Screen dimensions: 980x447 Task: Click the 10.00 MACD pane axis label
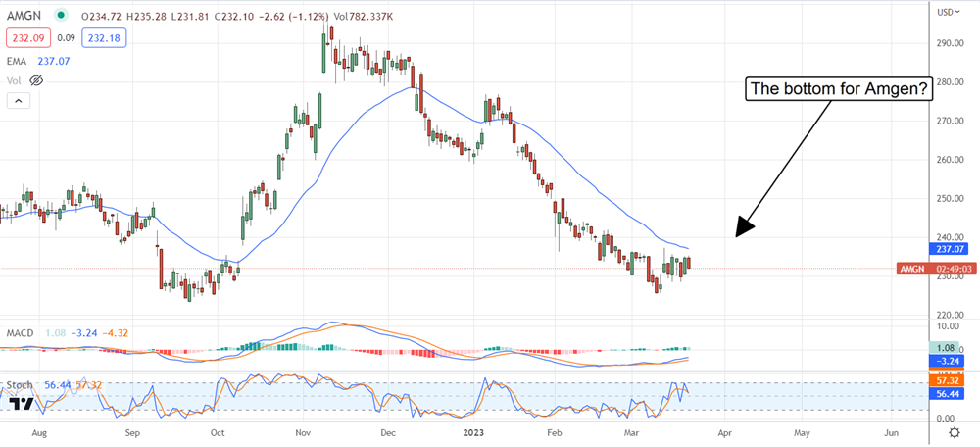tap(948, 325)
